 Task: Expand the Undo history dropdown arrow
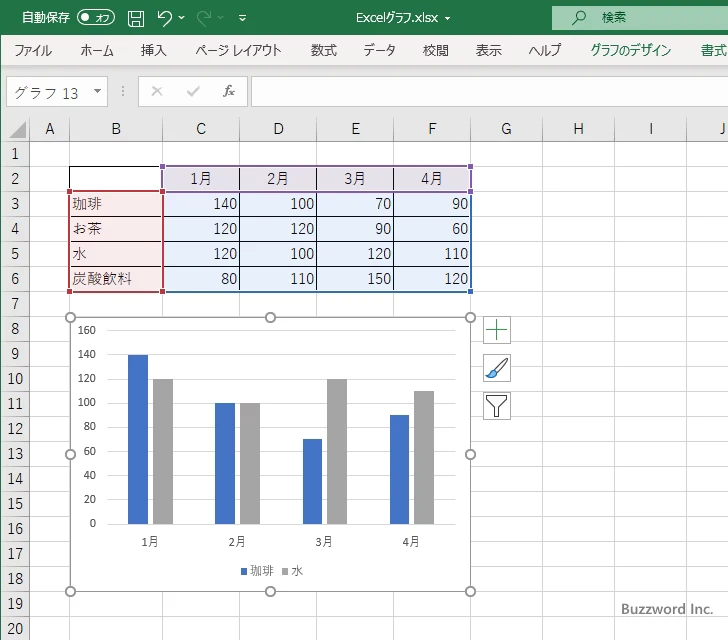point(182,18)
